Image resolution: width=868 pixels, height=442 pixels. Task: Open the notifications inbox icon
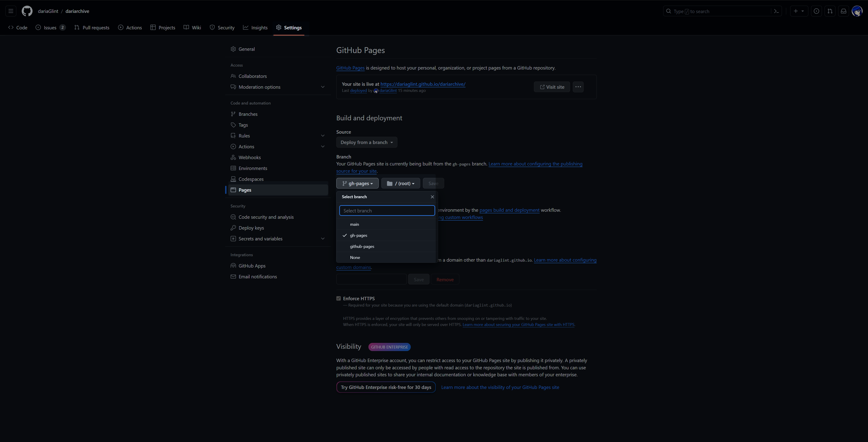pos(843,11)
